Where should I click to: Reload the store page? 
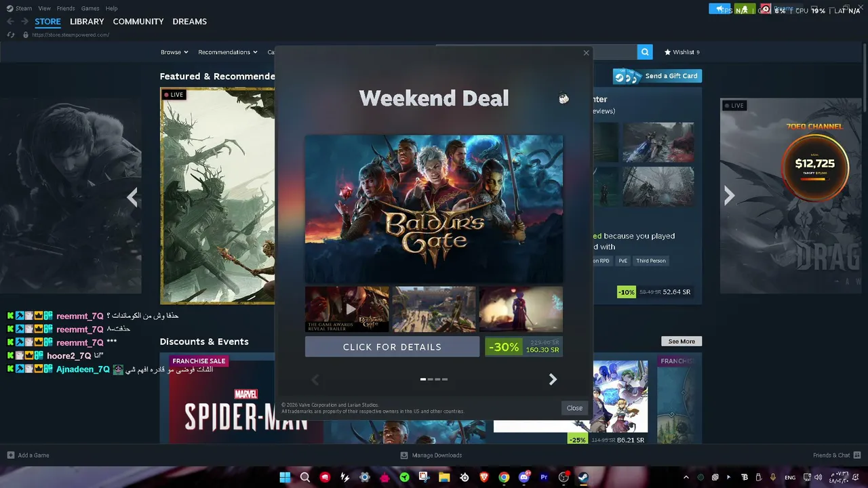(10, 35)
